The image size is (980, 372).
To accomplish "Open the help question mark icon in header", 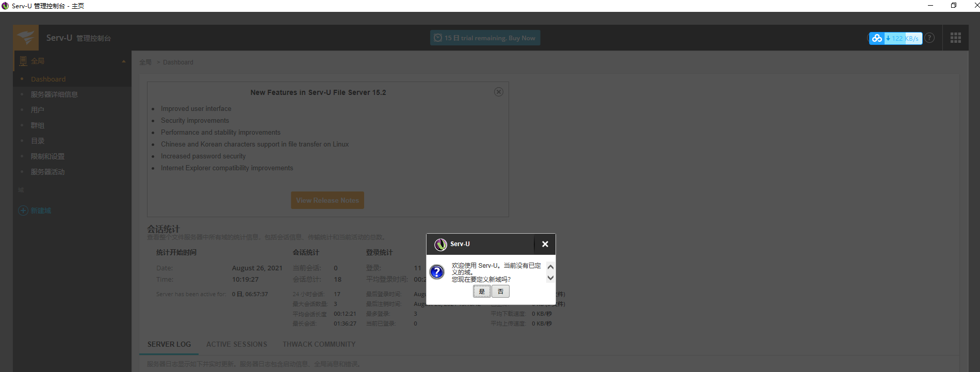I will click(x=929, y=38).
